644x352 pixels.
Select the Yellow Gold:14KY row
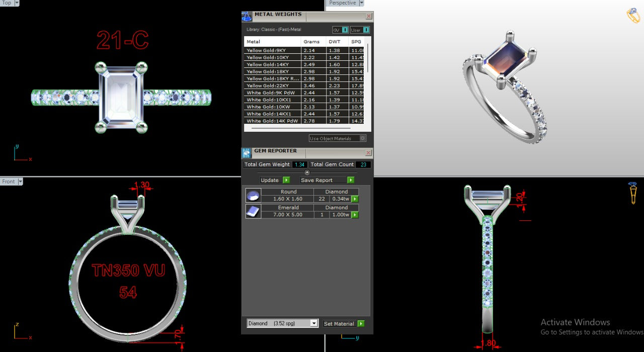[304, 64]
